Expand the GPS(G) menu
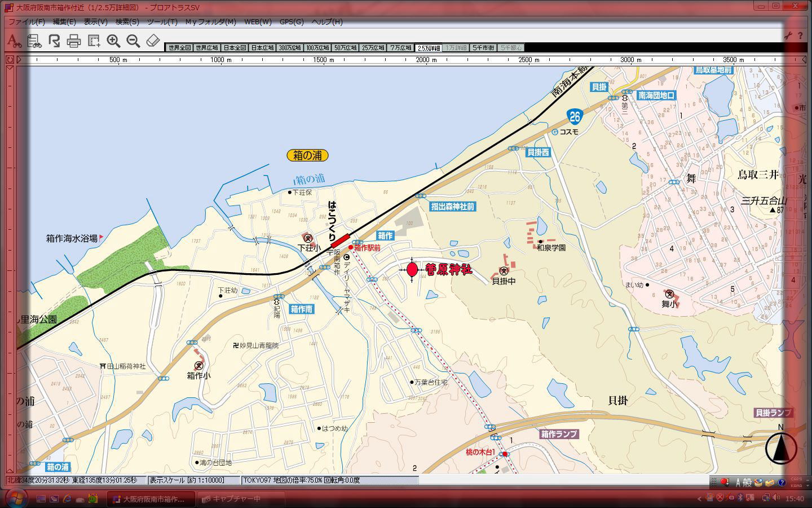The image size is (812, 508). click(x=291, y=22)
